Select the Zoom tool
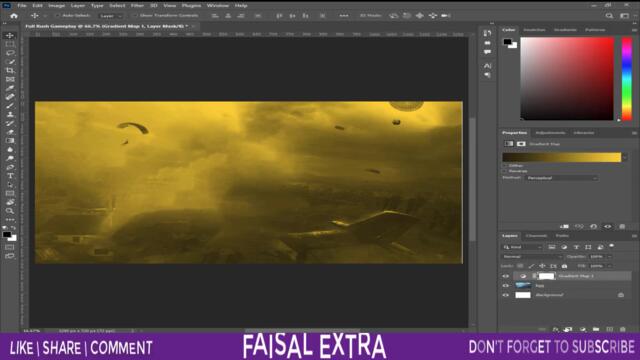Screen dimensions: 640x360 (10, 211)
